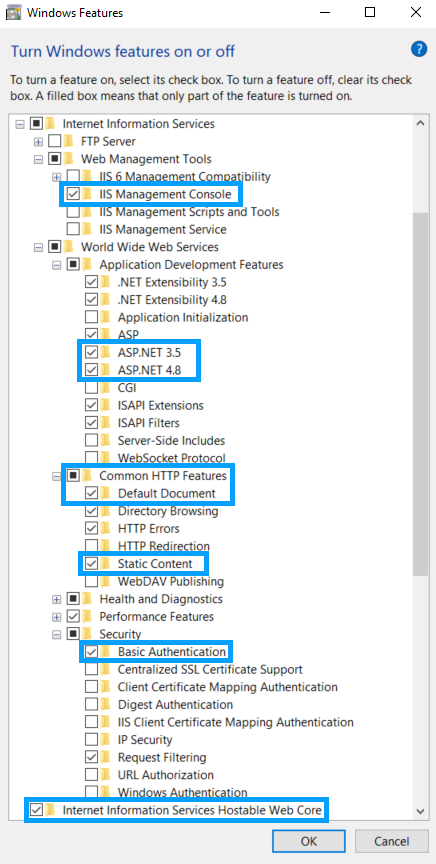
Task: Uncheck Internet Information Services Hostable Web Core
Action: click(x=36, y=810)
